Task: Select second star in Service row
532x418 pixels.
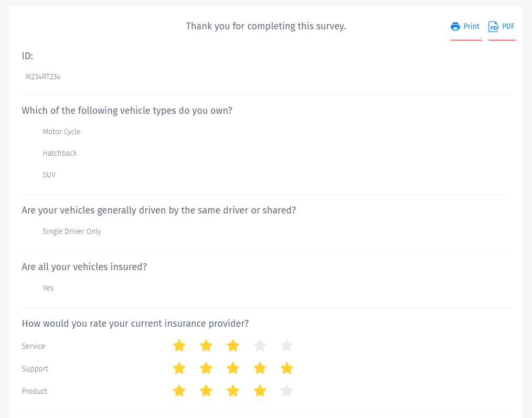Action: tap(206, 346)
